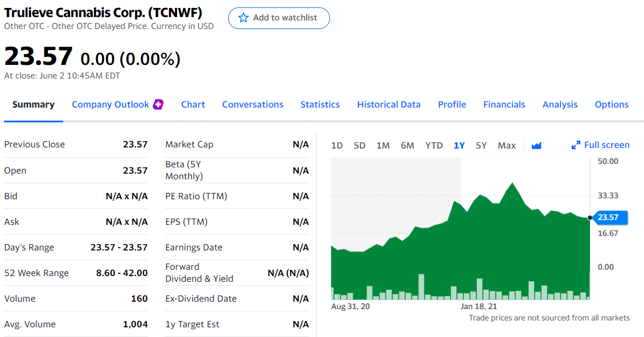Open the Profile tab
The height and width of the screenshot is (337, 644).
click(452, 104)
